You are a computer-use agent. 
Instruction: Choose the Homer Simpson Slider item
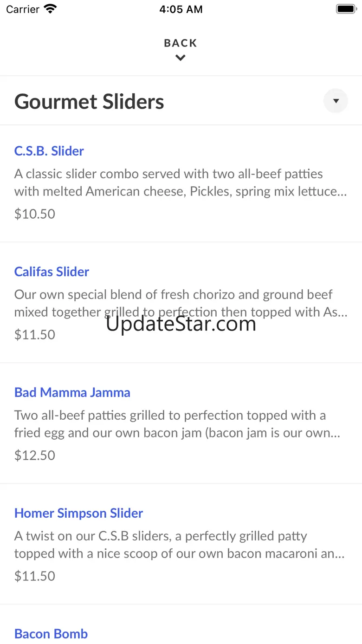78,513
